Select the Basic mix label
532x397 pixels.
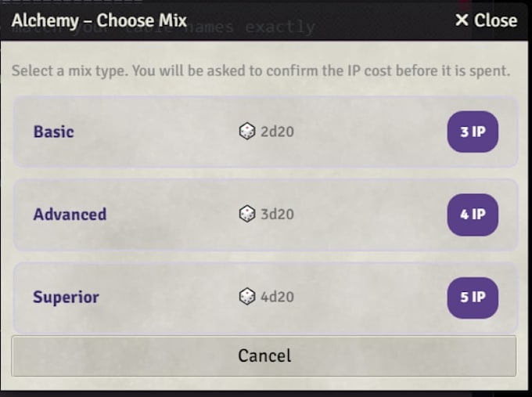click(54, 132)
